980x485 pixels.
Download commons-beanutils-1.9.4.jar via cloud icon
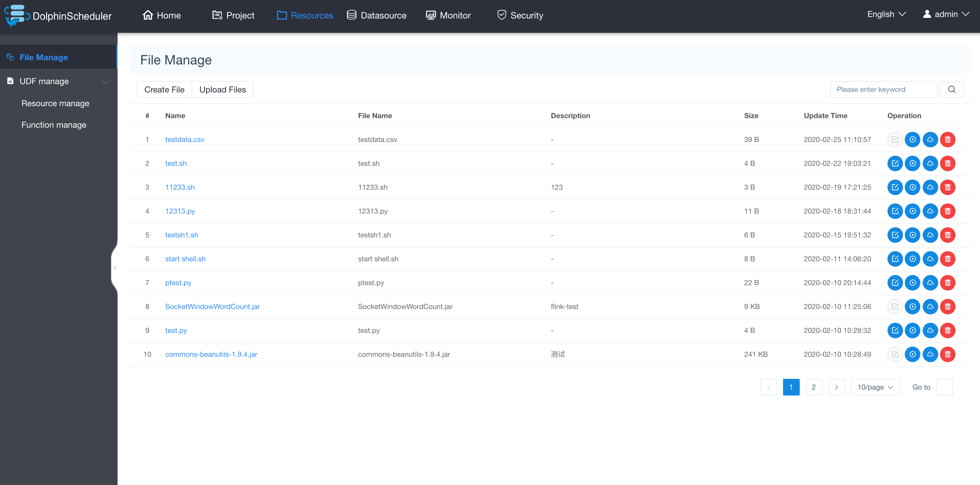(x=930, y=354)
